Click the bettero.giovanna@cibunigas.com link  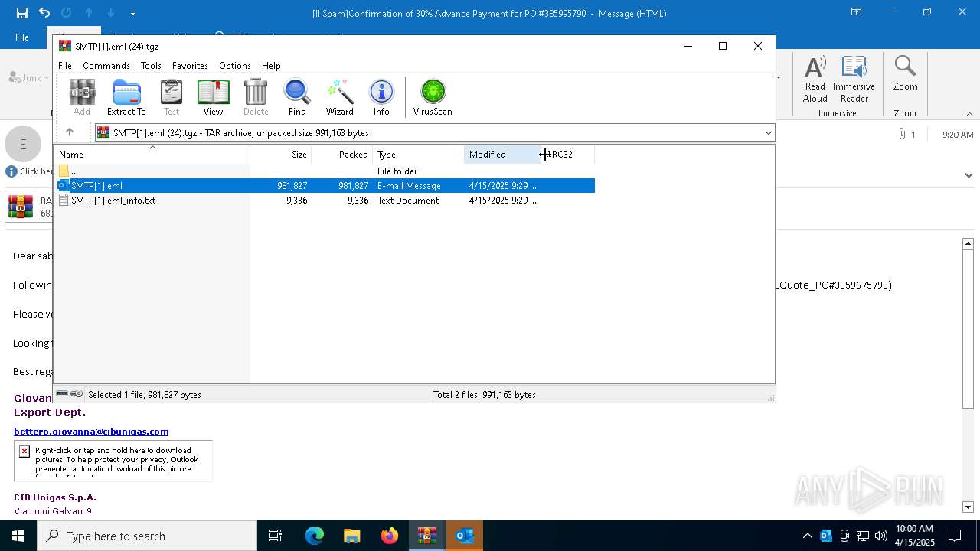(91, 432)
